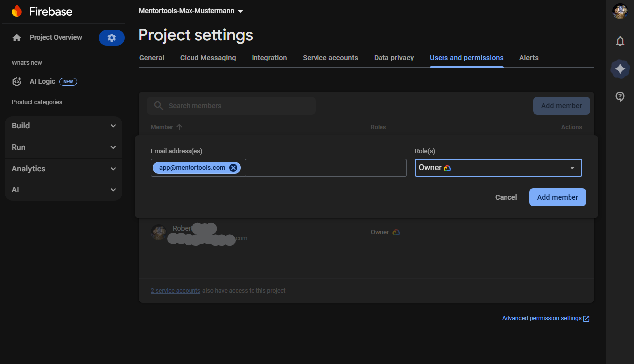The image size is (634, 364).
Task: Cancel adding the member
Action: click(x=506, y=197)
